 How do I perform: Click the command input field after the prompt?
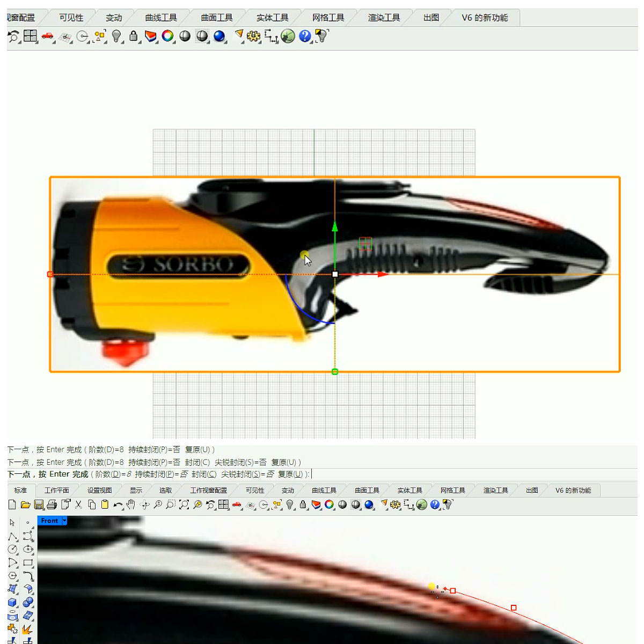473,474
